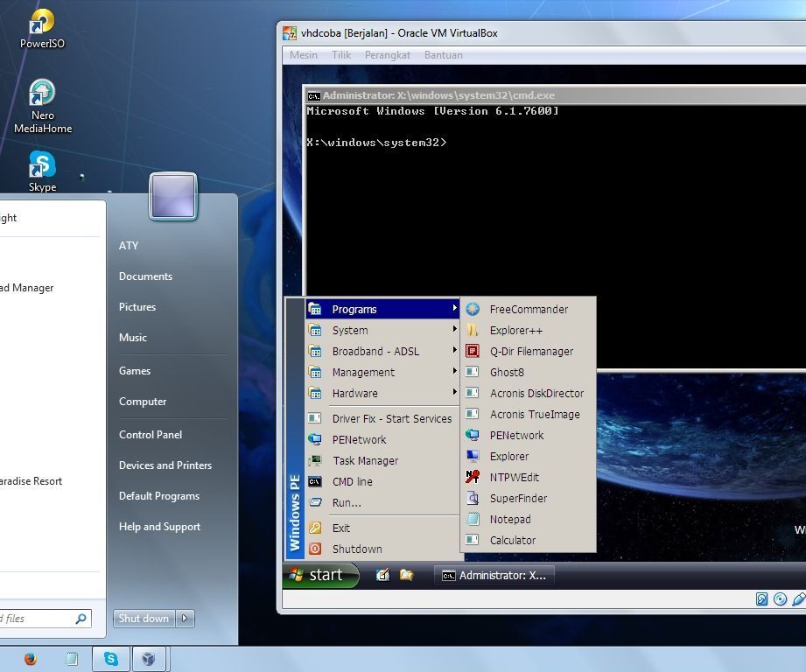Click the user account picture in Start menu
The height and width of the screenshot is (672, 806).
point(173,196)
